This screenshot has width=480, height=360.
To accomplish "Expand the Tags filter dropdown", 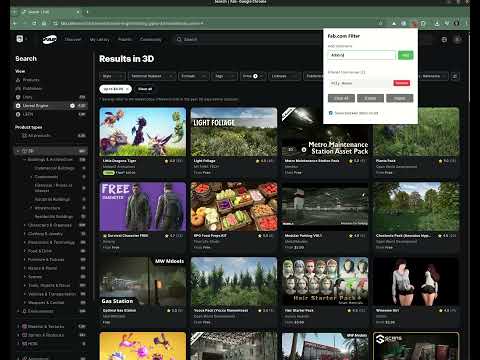I will [224, 76].
